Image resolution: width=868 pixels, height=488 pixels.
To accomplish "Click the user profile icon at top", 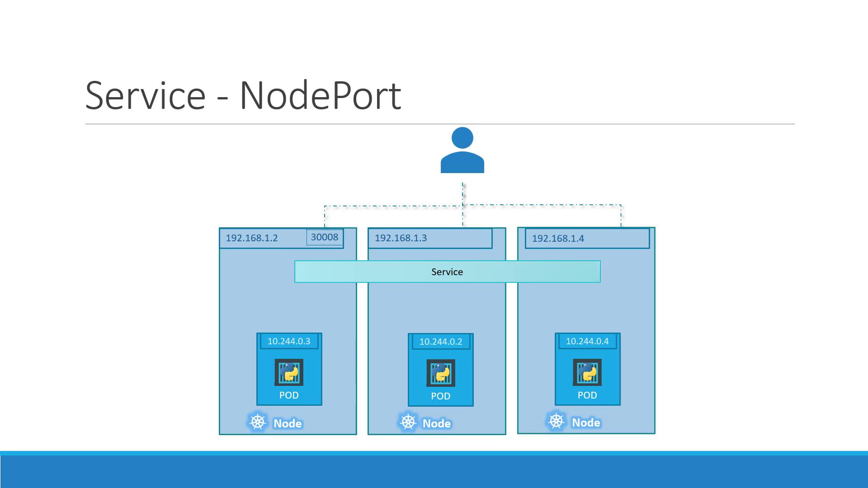I will pos(462,151).
